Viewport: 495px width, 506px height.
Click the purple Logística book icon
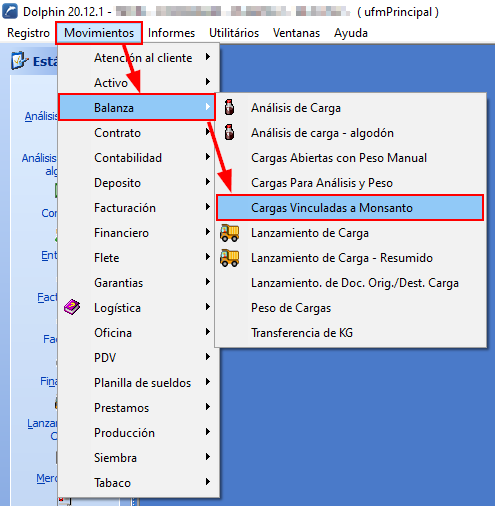[x=72, y=307]
